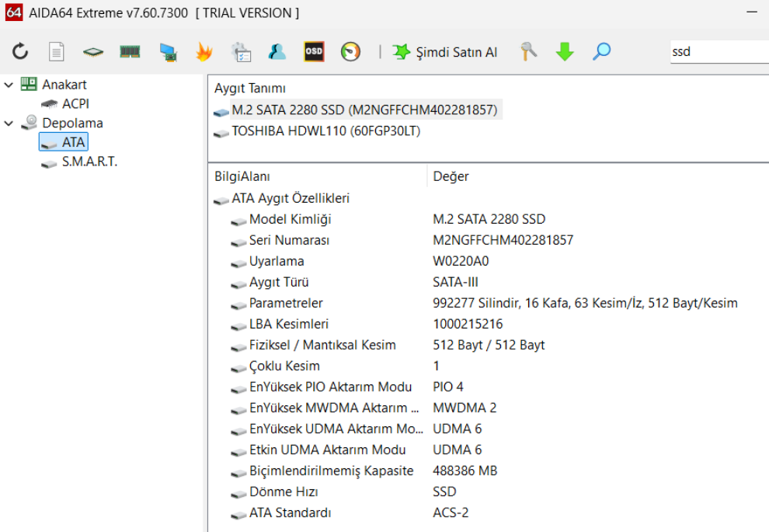769x532 pixels.
Task: Click the value M2NGFFCHM402281857
Action: pos(503,240)
